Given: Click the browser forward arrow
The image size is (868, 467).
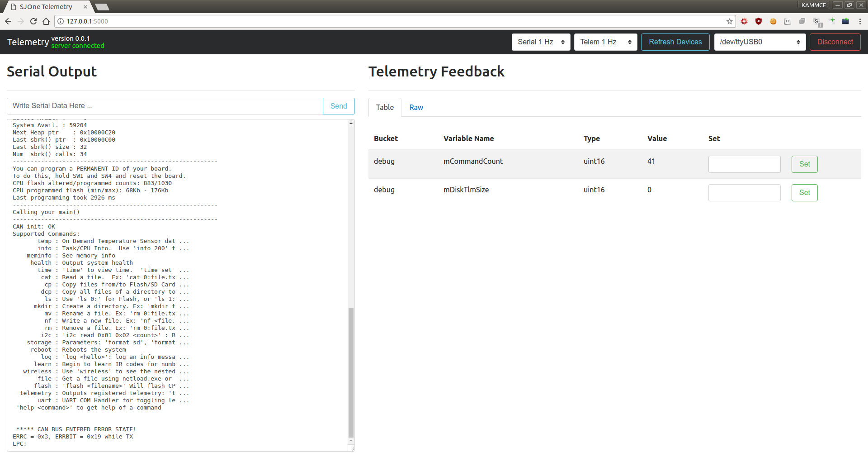Looking at the screenshot, I should tap(21, 21).
